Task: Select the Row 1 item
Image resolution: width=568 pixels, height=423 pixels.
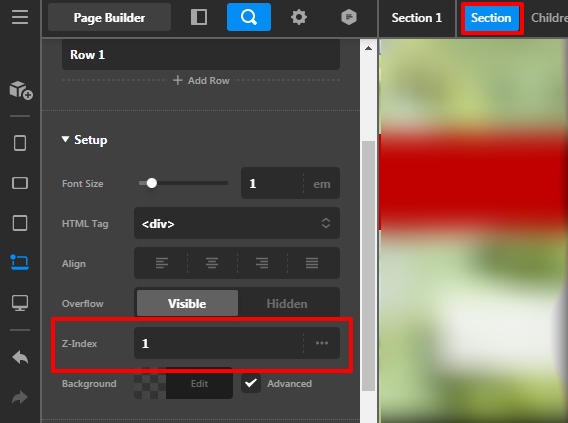Action: (201, 55)
